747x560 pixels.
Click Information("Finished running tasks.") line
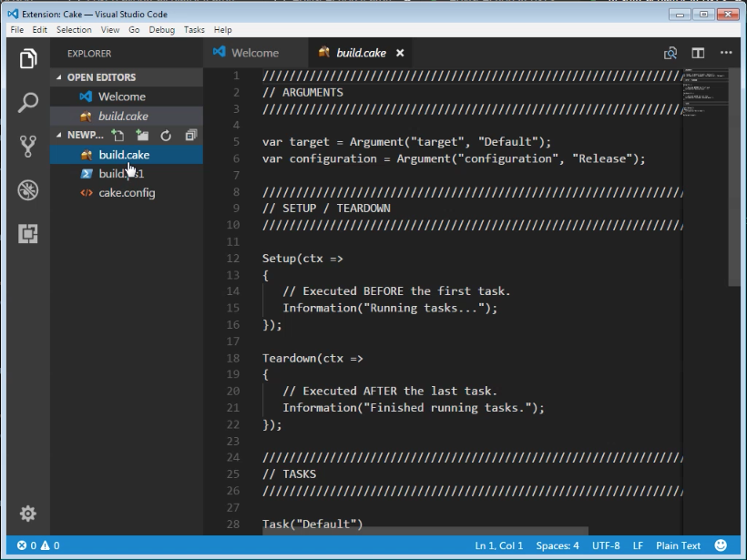tap(414, 408)
